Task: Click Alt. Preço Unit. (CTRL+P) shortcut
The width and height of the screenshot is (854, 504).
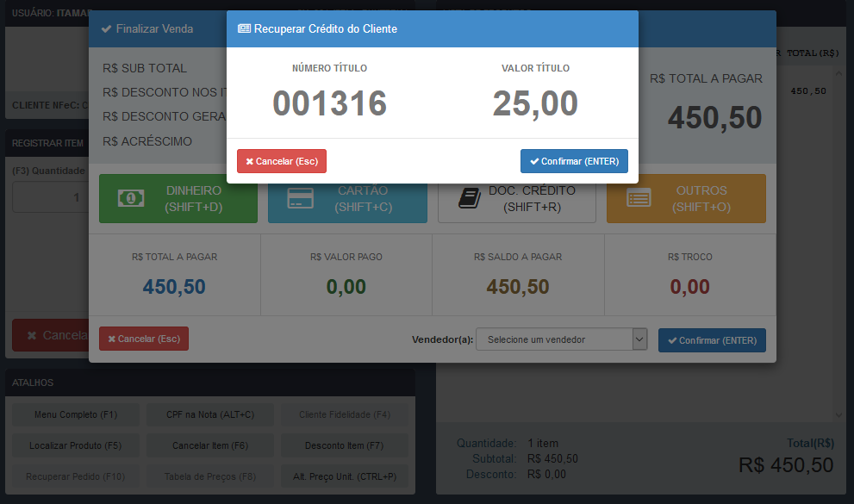Action: tap(345, 476)
